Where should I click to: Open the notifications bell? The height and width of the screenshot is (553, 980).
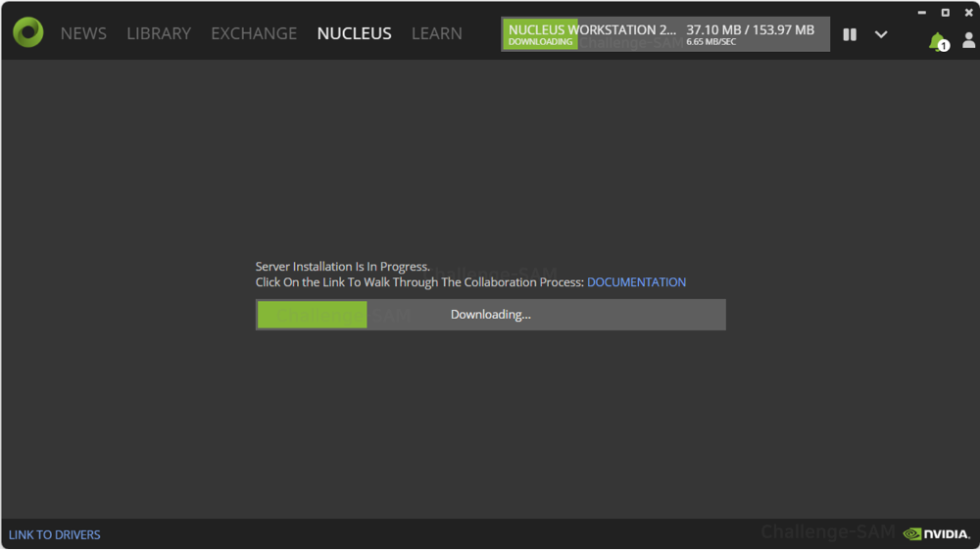pos(938,42)
